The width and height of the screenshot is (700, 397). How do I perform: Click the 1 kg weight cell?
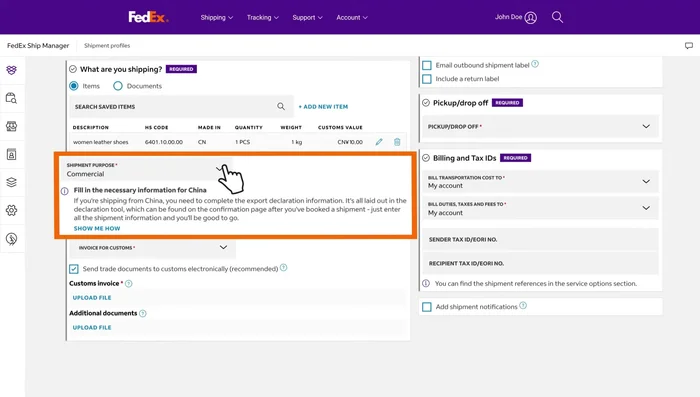click(x=296, y=142)
